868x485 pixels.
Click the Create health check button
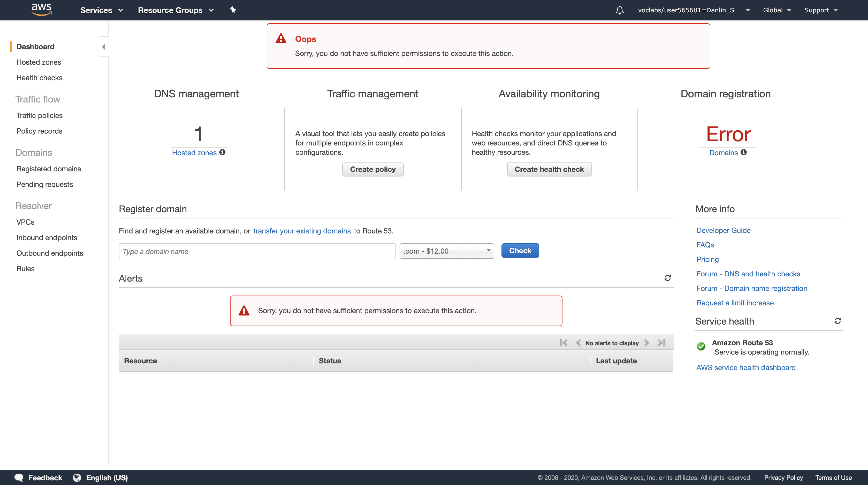(549, 169)
